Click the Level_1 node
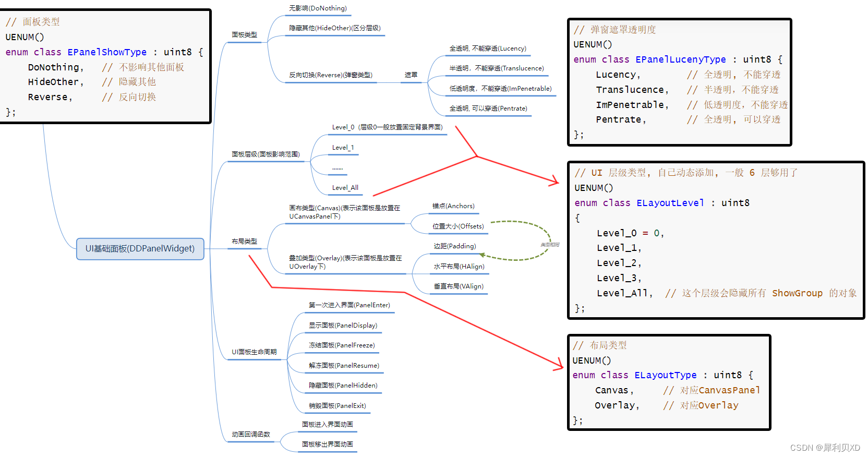Screen dimensions: 868x457 pyautogui.click(x=343, y=148)
